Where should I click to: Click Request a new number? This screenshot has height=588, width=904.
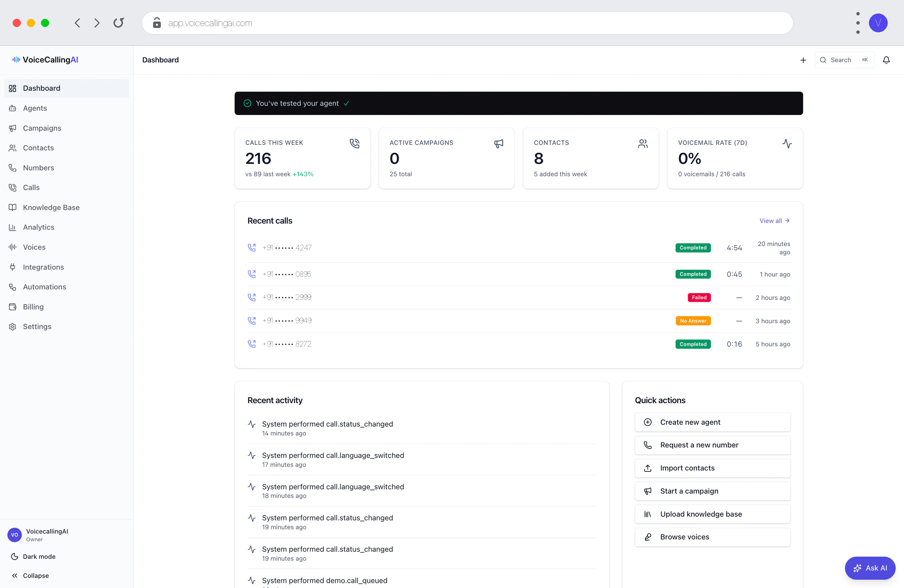coord(712,445)
